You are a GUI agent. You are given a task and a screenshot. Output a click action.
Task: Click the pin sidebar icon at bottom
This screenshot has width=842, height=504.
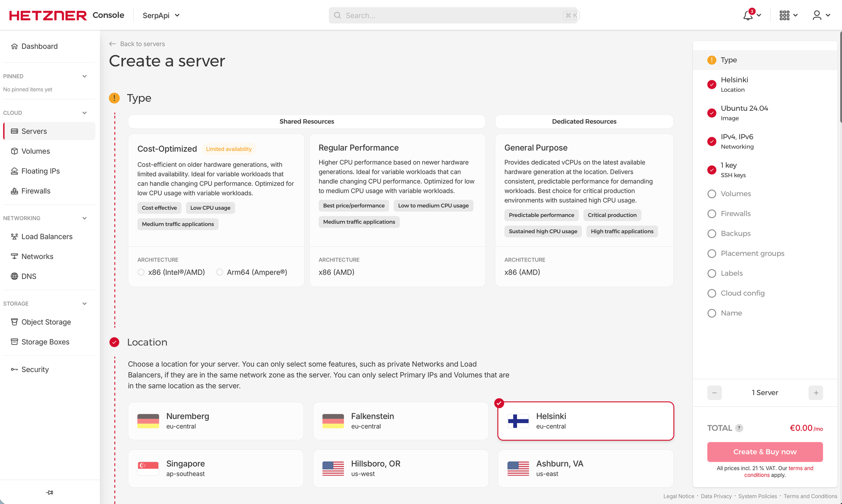coord(50,492)
